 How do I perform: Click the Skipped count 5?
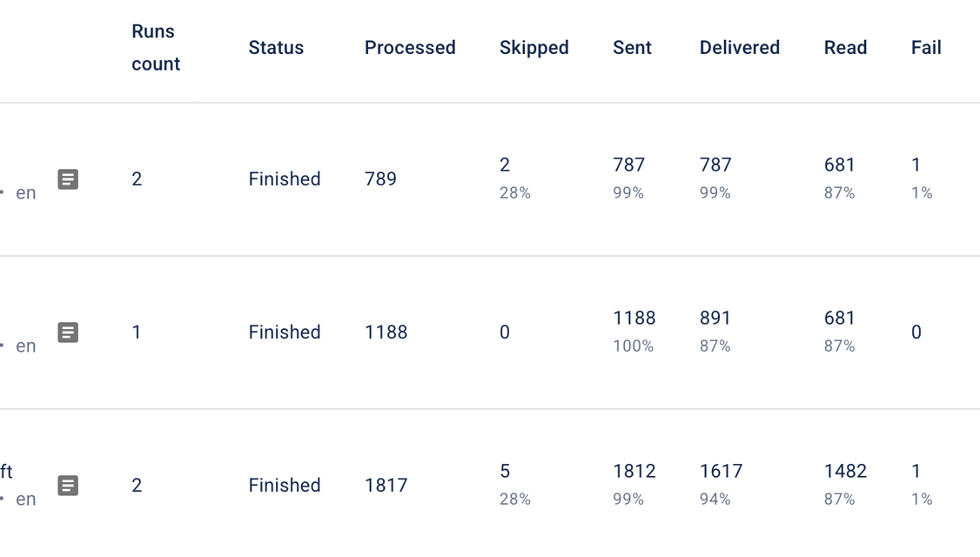(505, 472)
